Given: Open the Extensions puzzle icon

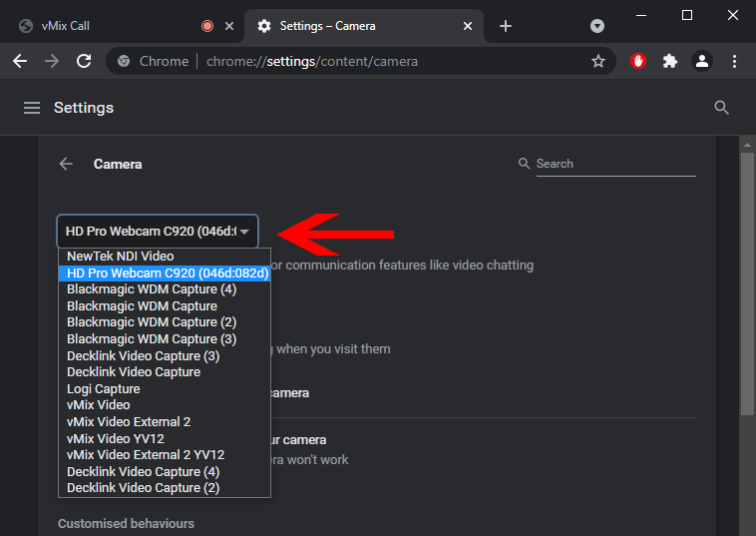Looking at the screenshot, I should pyautogui.click(x=670, y=61).
